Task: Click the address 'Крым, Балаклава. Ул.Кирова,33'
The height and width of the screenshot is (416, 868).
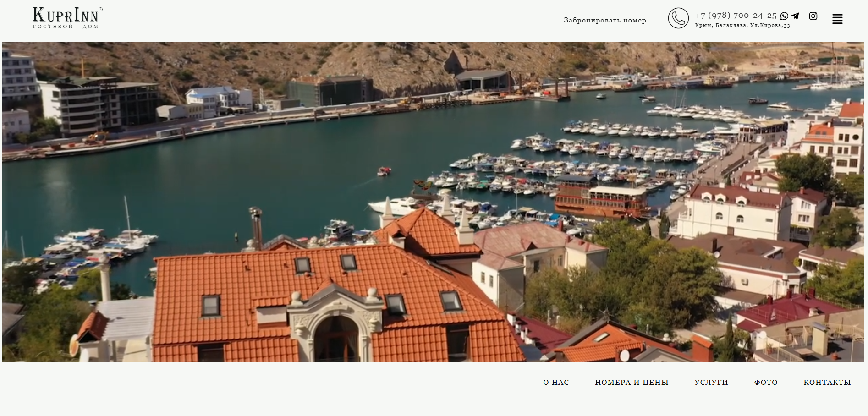Action: (742, 26)
